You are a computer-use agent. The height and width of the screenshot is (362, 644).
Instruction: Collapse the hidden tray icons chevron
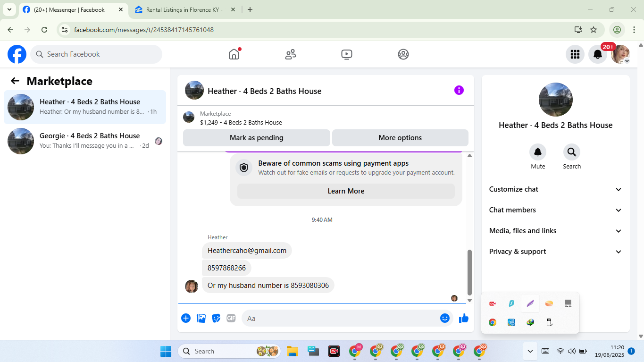[530, 351]
